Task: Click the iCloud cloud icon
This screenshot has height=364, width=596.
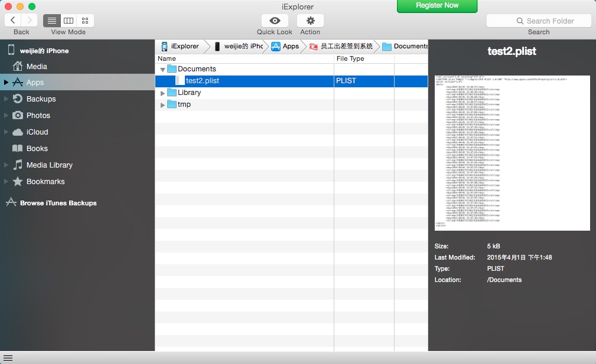Action: 18,132
